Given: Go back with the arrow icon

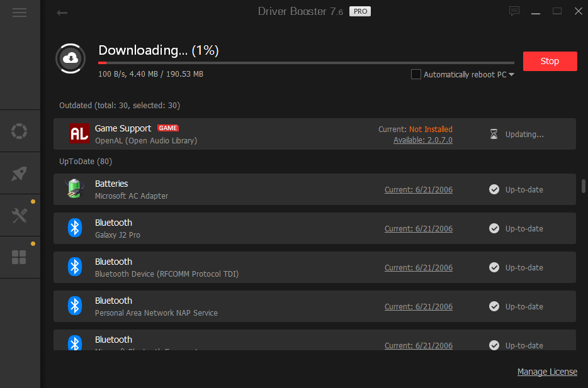Looking at the screenshot, I should click(x=62, y=13).
